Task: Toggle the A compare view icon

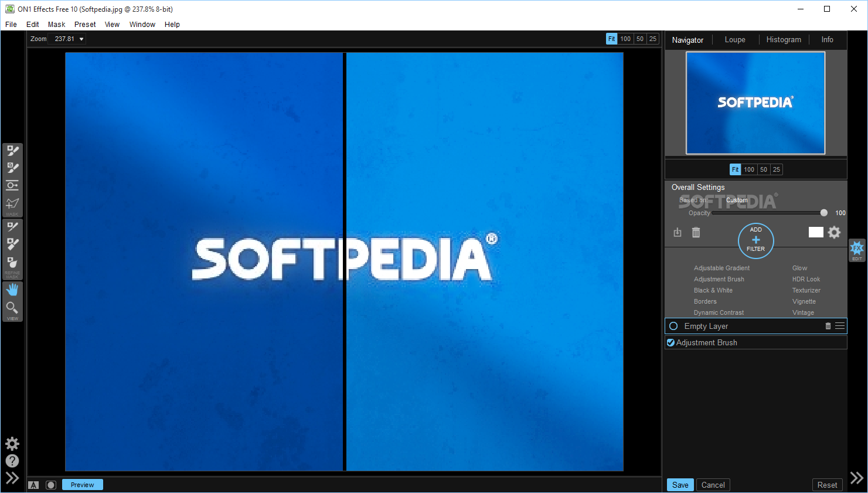Action: click(33, 485)
